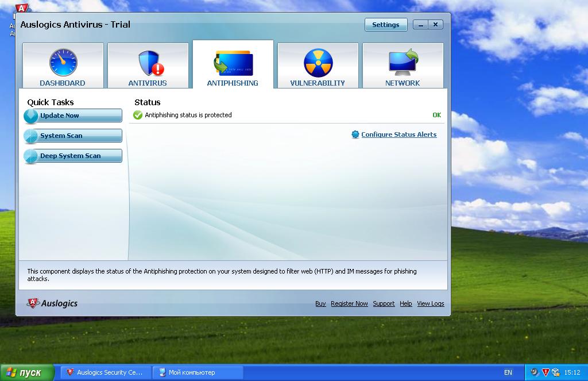The image size is (588, 381).
Task: Click the Antiphishing component description text
Action: [222, 275]
